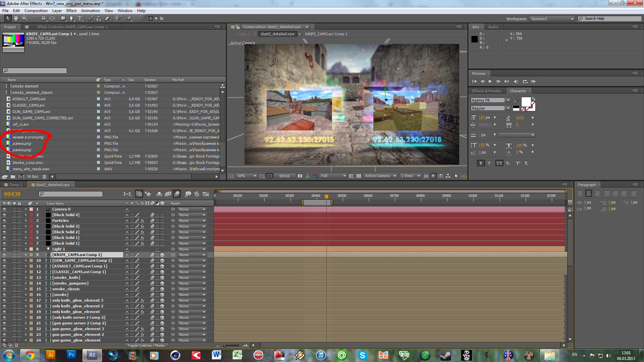
Task: Select the Pan Behind tool
Action: [52, 18]
